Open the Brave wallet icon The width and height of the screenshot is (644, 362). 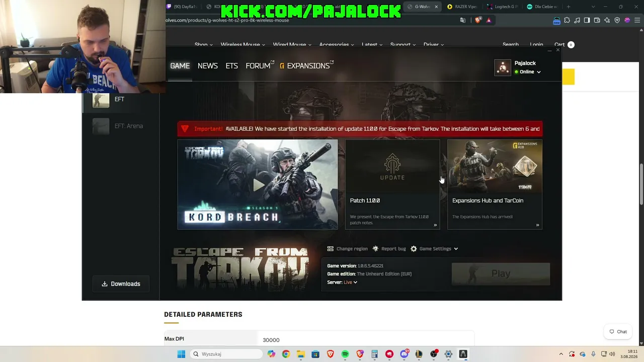(597, 20)
